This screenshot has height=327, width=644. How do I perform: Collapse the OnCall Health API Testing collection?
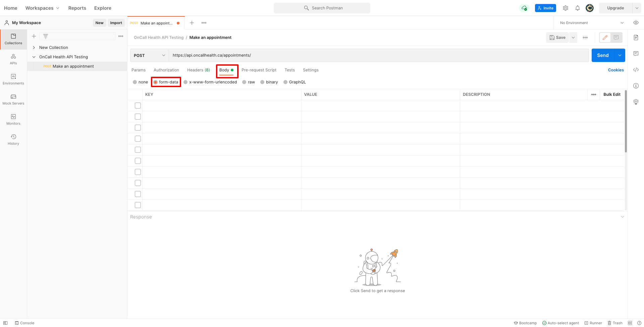34,57
